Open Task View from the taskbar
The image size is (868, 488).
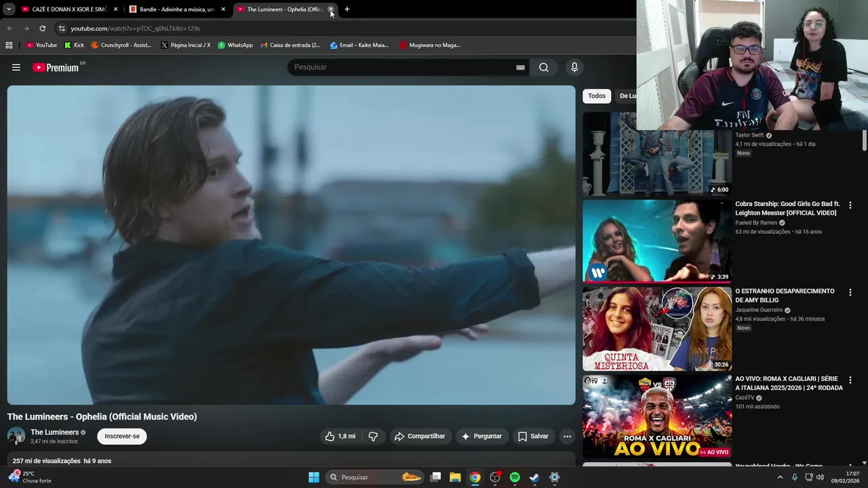[436, 477]
